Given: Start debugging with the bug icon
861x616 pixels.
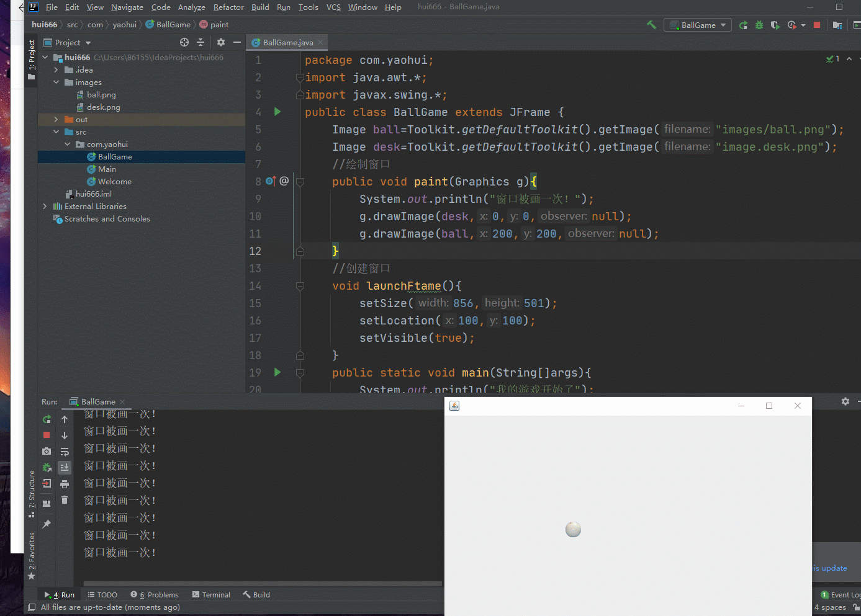Looking at the screenshot, I should 759,25.
